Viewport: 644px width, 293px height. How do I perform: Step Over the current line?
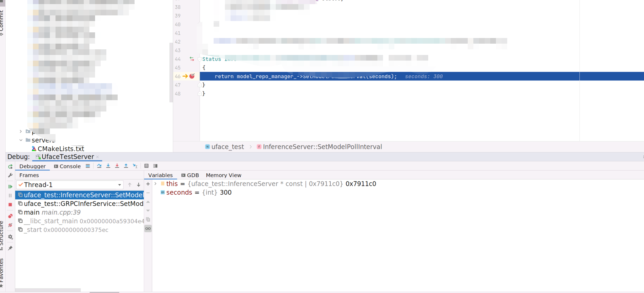point(100,166)
